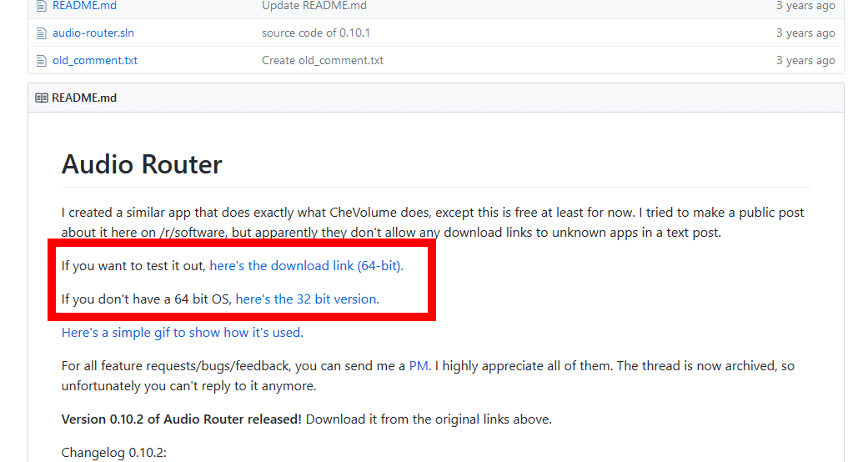Click the 32 bit version link

[307, 299]
